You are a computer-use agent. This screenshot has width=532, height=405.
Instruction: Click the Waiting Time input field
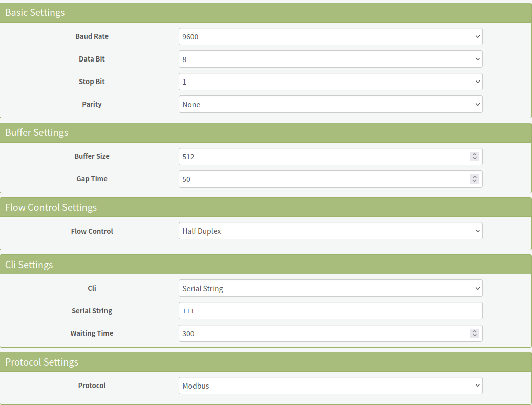click(x=330, y=333)
